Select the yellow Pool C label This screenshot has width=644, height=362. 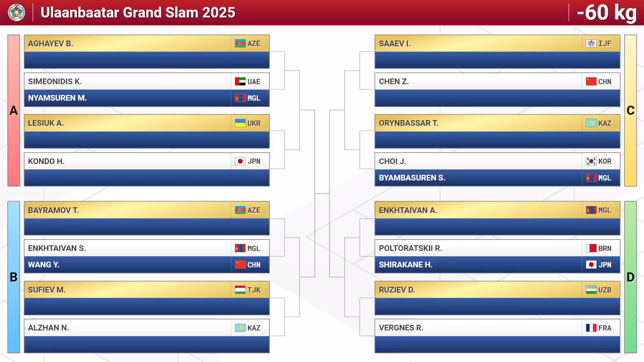630,110
